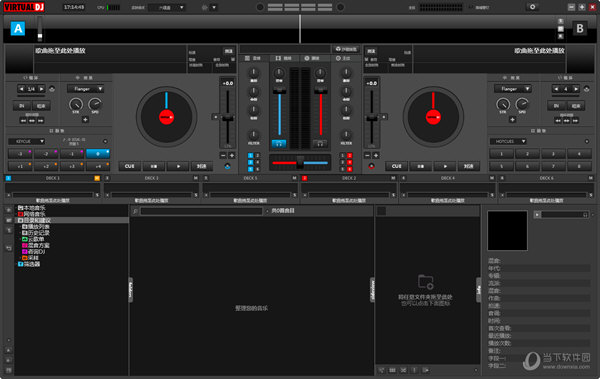
Task: Add effect slot with right deck plus button
Action: tap(512, 119)
